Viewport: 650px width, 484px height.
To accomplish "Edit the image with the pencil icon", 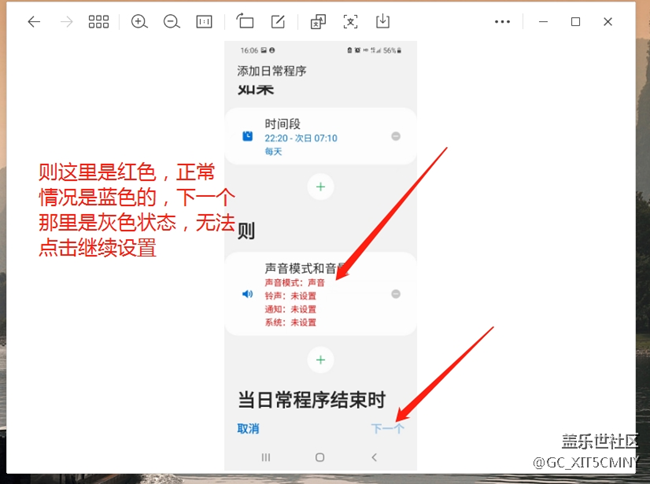I will click(x=278, y=22).
